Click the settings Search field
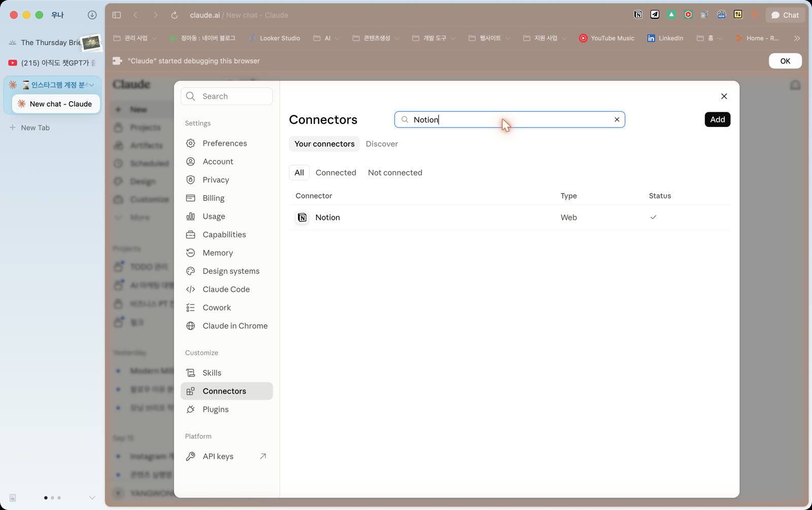812x510 pixels. [226, 97]
